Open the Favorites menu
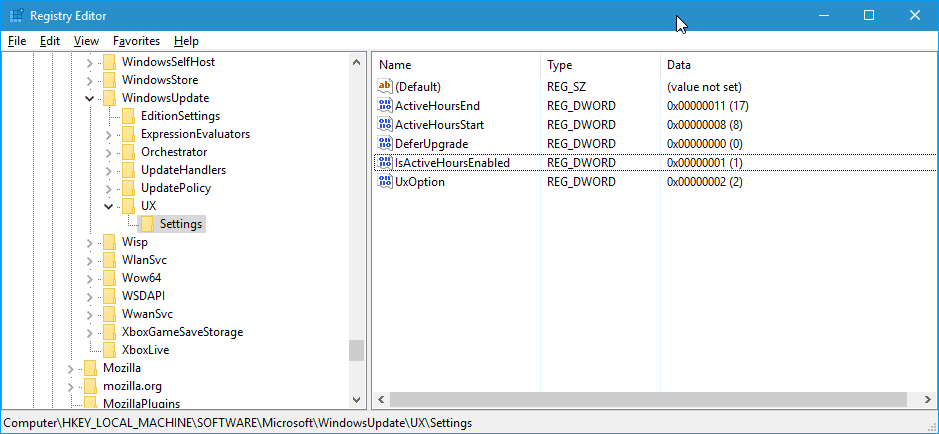 pyautogui.click(x=137, y=41)
